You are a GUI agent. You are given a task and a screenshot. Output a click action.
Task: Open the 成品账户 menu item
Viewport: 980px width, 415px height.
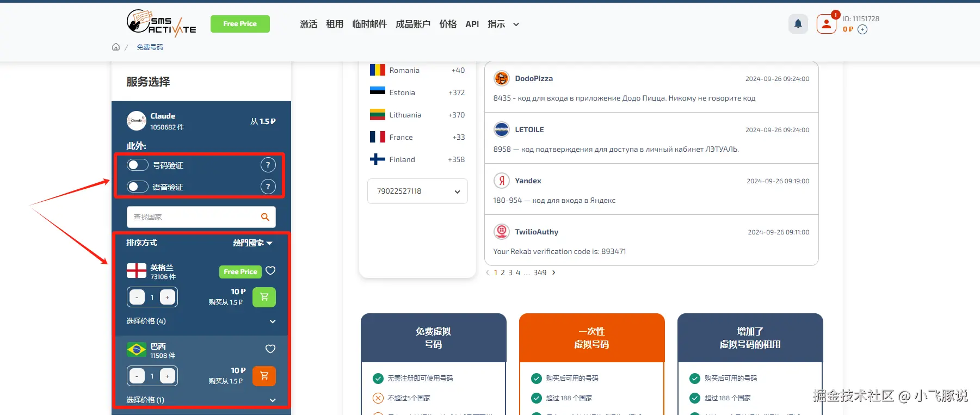point(413,24)
